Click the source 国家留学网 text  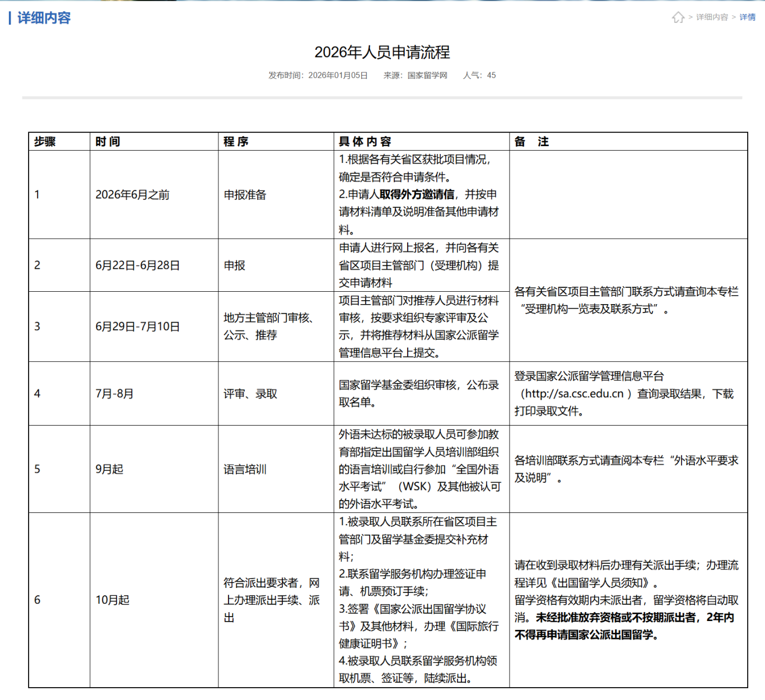tap(427, 75)
